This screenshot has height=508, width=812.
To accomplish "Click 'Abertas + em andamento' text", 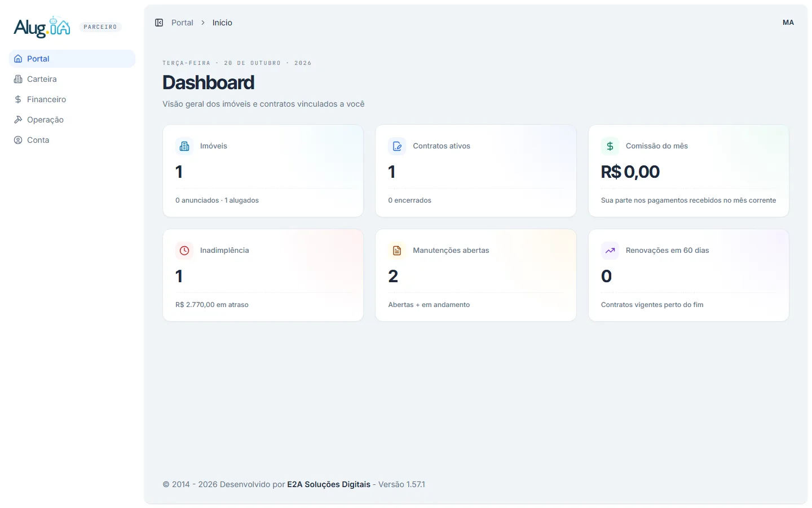I will [429, 305].
